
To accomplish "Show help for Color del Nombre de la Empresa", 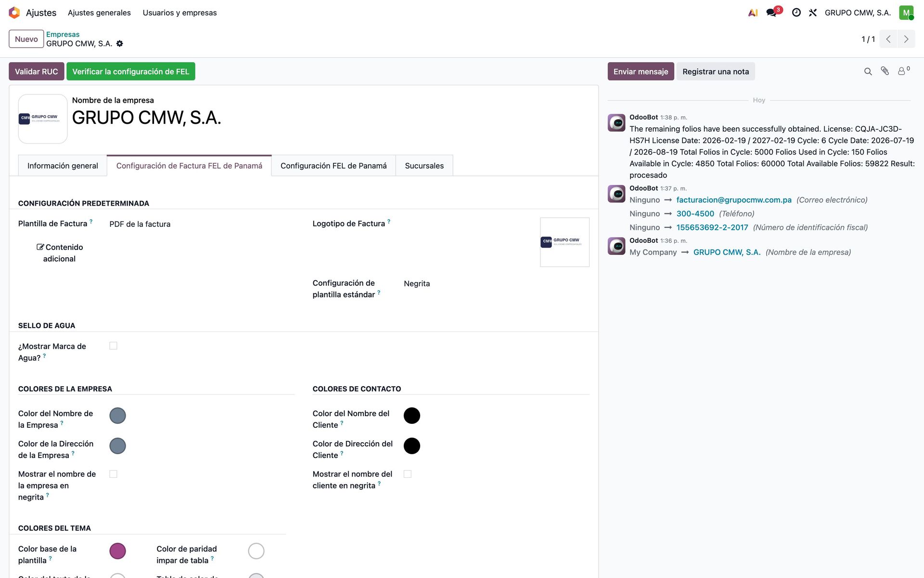I will (x=62, y=422).
